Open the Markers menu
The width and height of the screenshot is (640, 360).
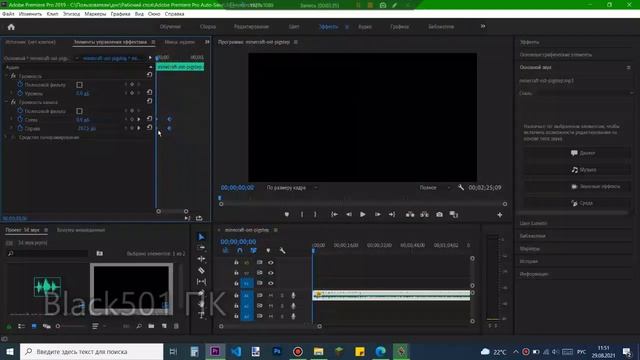point(95,14)
